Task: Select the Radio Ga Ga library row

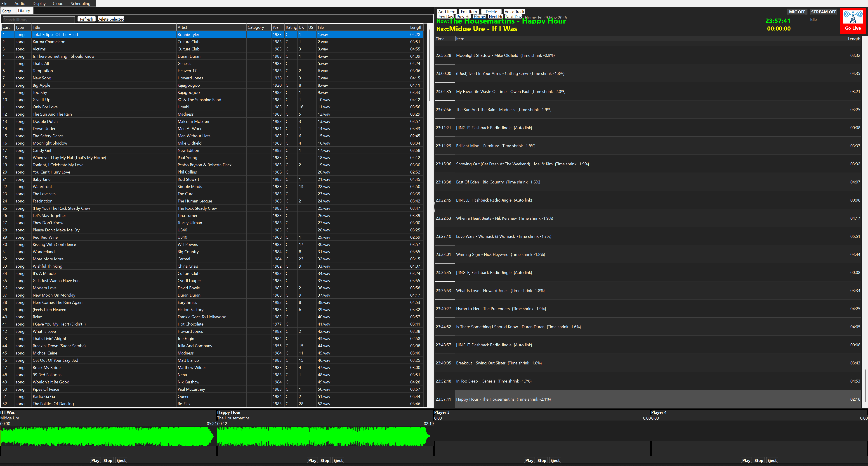Action: [212, 397]
